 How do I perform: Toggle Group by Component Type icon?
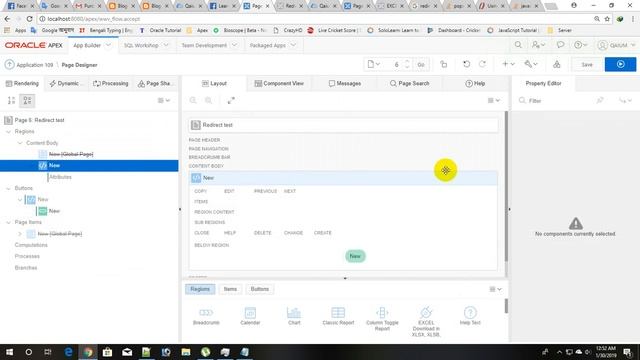click(x=27, y=100)
